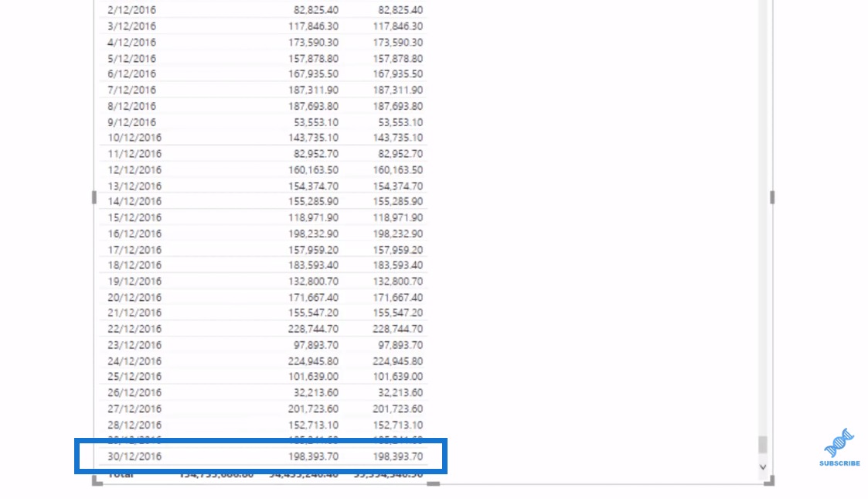Click the scrollbar down arrow
Screen dimensions: 868x499
click(x=763, y=467)
